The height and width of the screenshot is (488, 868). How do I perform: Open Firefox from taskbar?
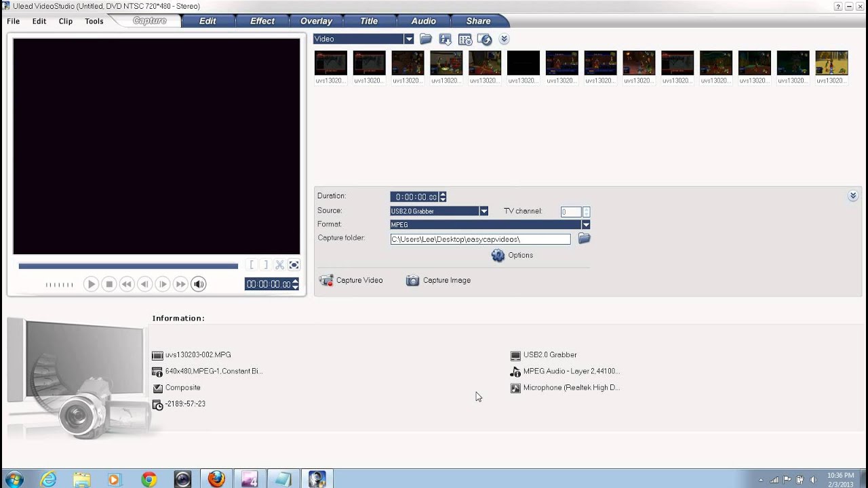coord(216,479)
